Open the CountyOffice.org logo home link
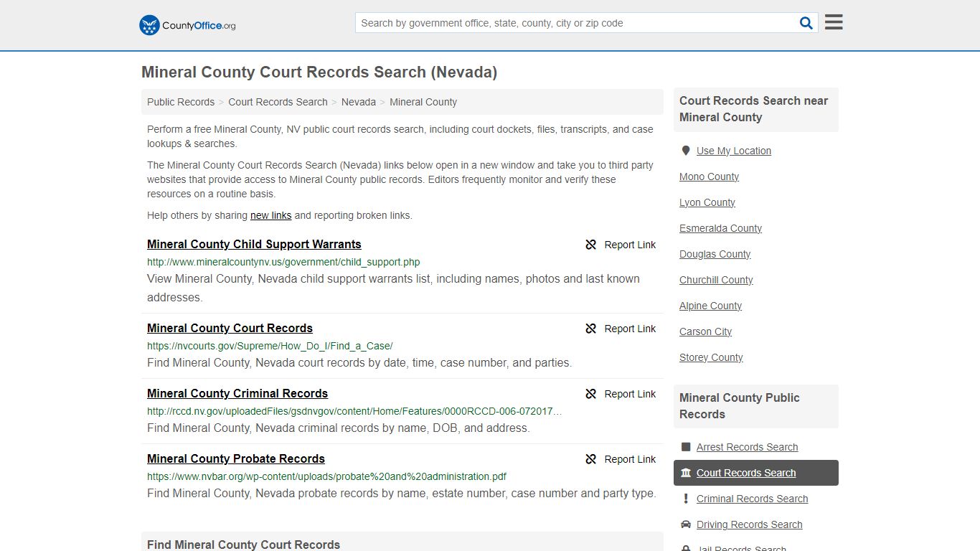The height and width of the screenshot is (551, 980). (187, 25)
